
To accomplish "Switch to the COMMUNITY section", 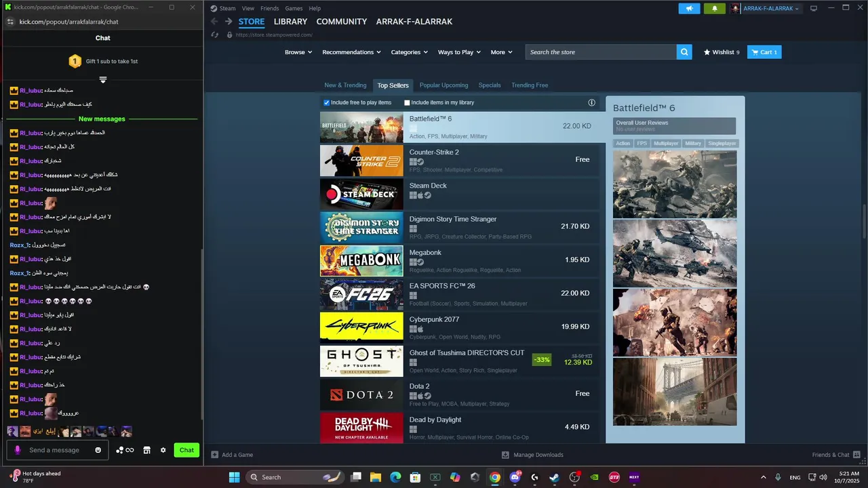I will click(342, 22).
